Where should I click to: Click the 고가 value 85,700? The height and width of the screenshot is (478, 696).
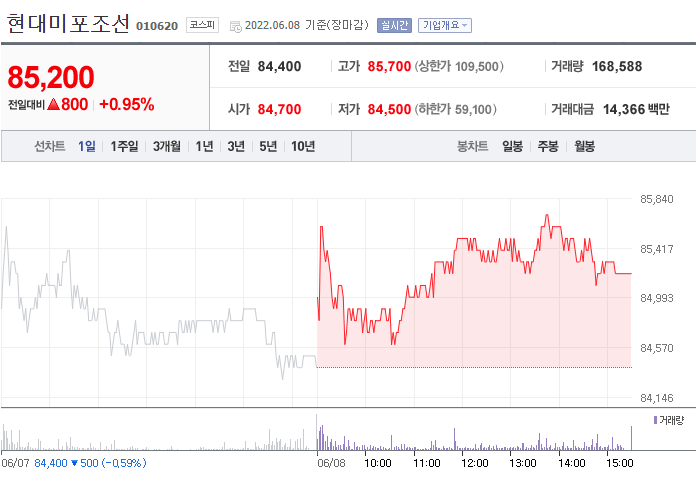(x=389, y=67)
